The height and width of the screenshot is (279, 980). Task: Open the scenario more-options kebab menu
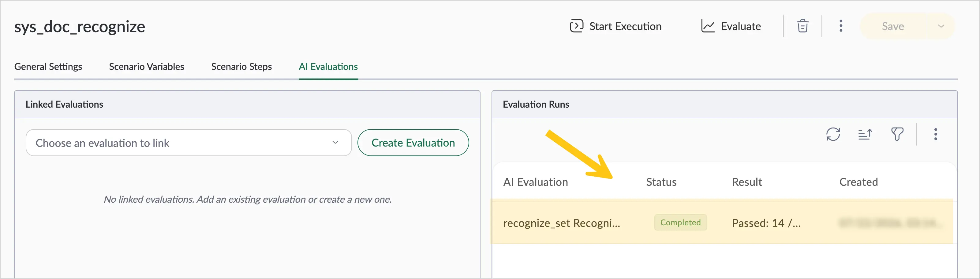[x=841, y=26]
